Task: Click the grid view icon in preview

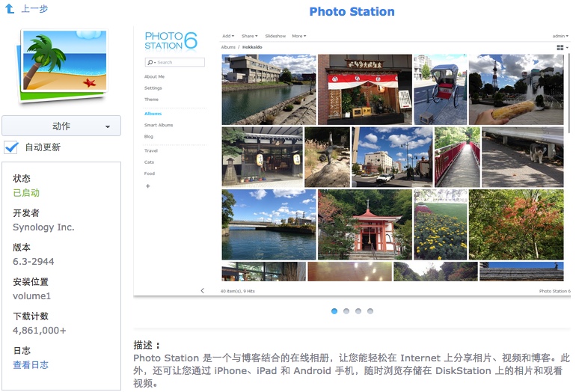Action: pos(561,47)
